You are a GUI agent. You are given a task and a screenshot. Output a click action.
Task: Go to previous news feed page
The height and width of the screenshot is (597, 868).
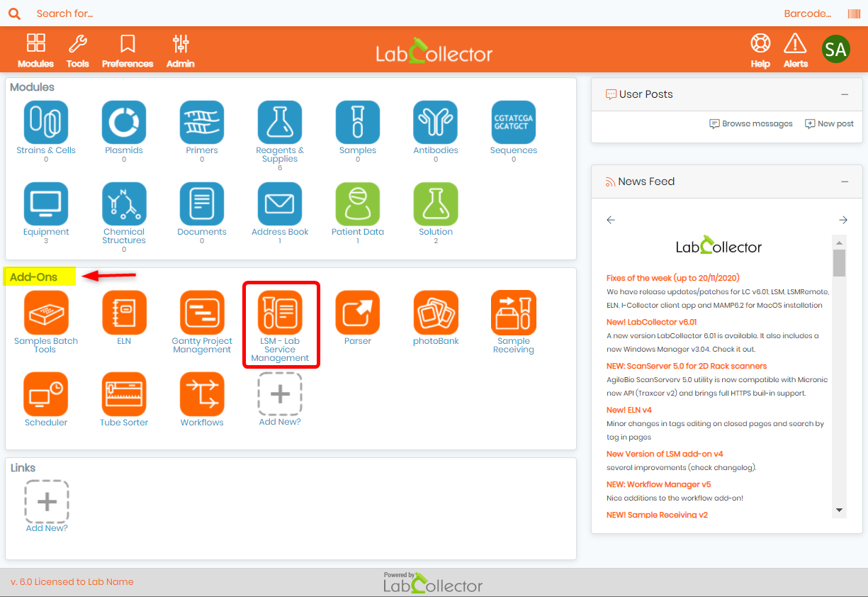tap(611, 220)
